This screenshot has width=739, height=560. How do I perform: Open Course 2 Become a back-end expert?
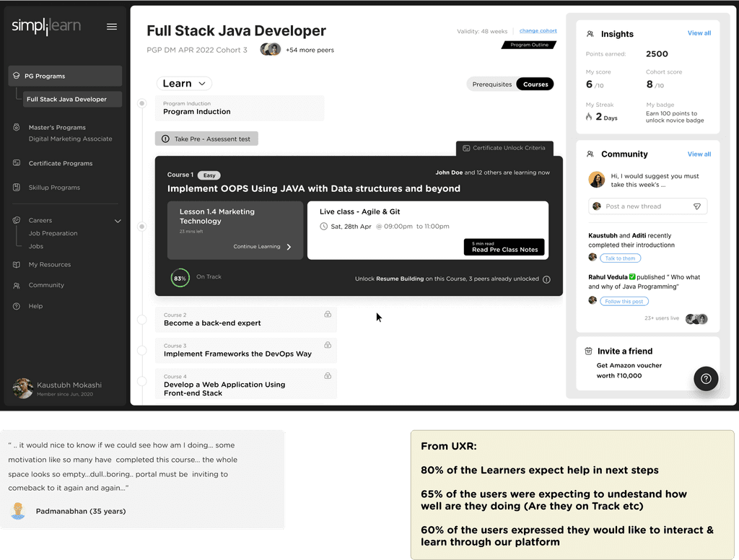(x=245, y=320)
